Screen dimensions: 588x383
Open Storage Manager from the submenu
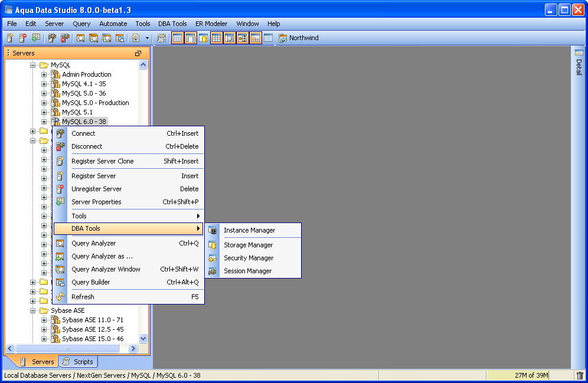253,245
